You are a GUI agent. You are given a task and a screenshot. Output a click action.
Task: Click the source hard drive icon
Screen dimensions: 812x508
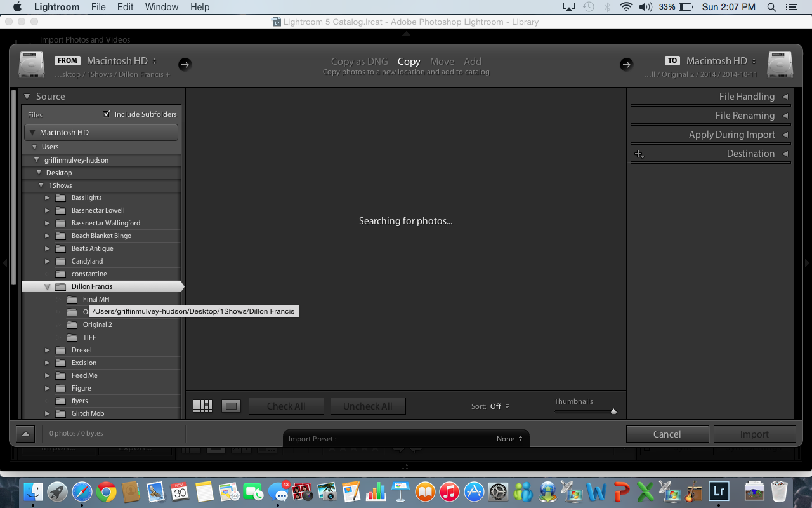(32, 65)
